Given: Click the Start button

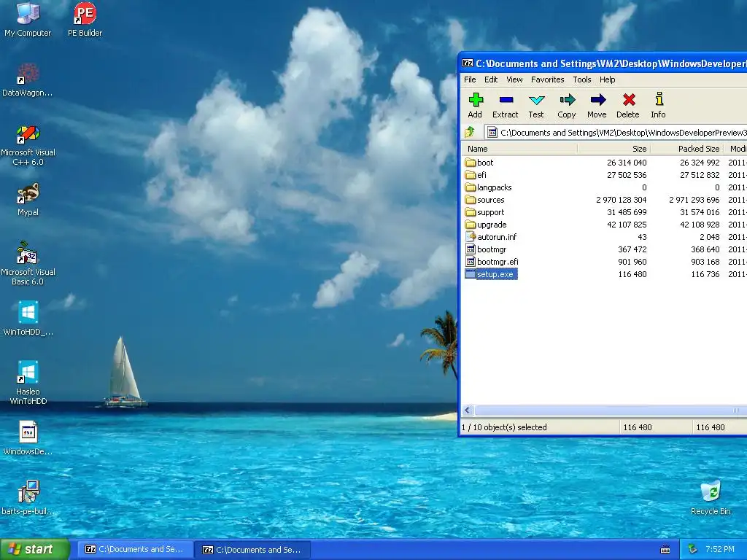Looking at the screenshot, I should pos(34,549).
